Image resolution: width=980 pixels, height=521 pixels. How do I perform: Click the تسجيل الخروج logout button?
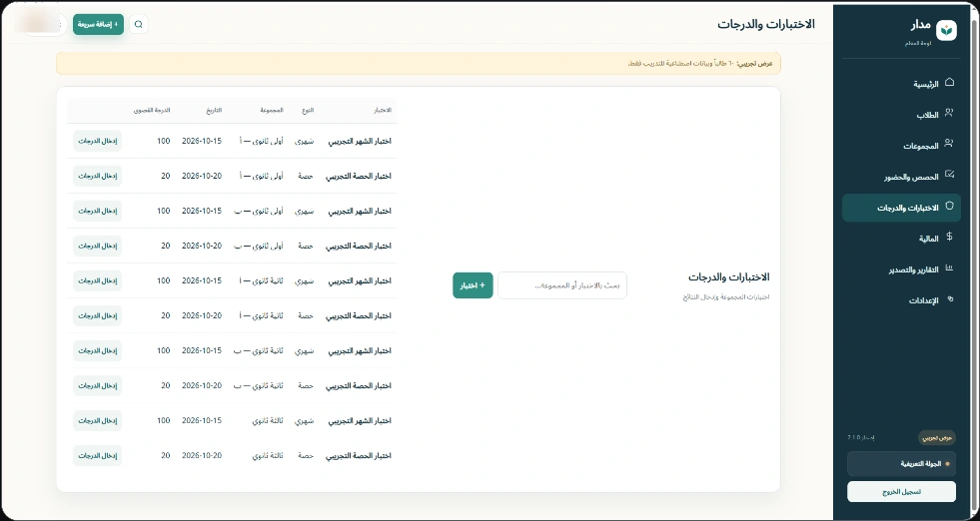pos(901,492)
